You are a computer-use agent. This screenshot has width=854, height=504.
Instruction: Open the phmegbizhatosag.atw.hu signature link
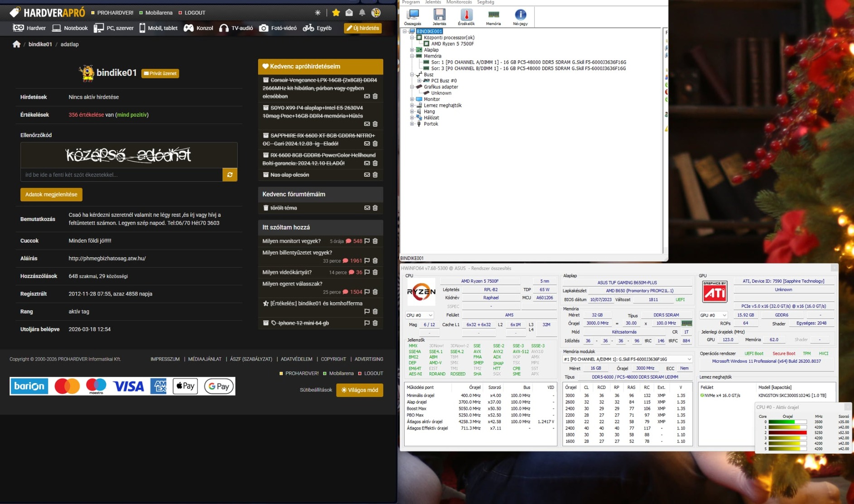[107, 259]
